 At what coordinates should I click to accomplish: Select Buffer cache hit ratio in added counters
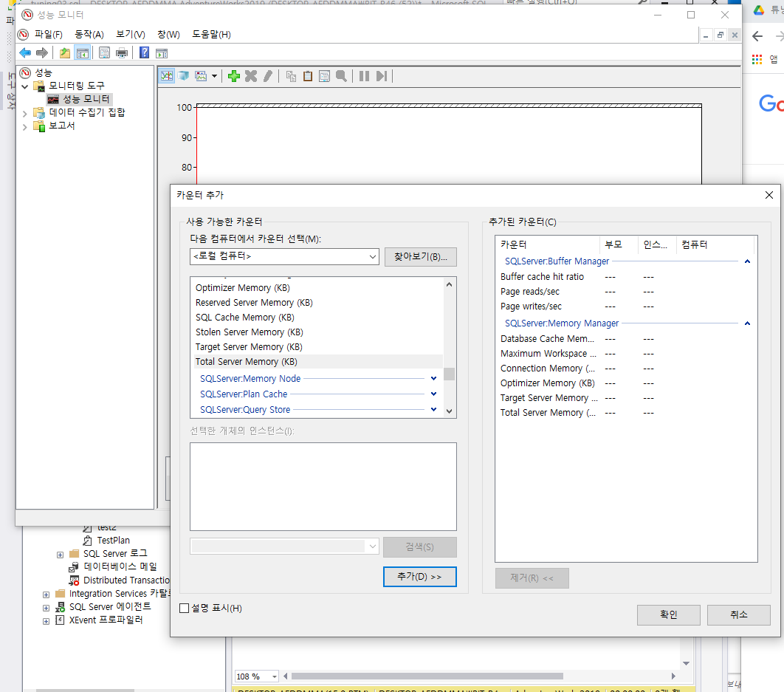click(x=542, y=277)
